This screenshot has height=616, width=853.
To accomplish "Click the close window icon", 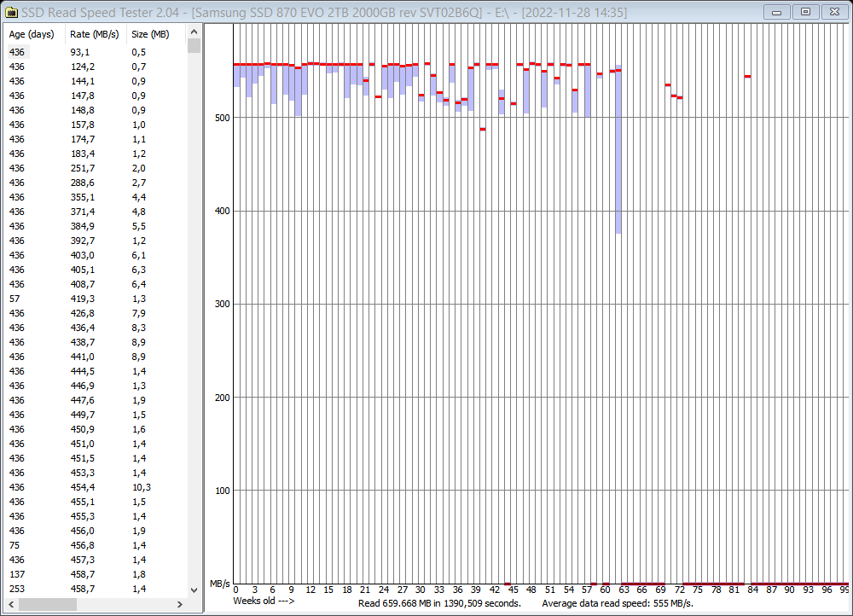I will [x=833, y=12].
